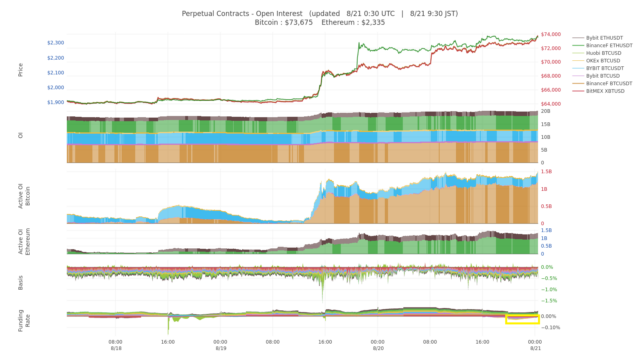Click the '8/21 9:30 JST' update time
This screenshot has height=360, width=640.
[x=433, y=13]
